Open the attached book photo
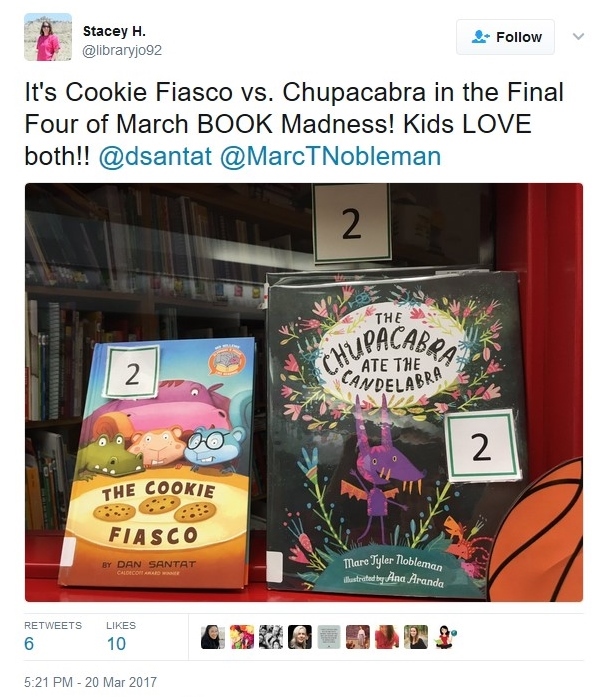The height and width of the screenshot is (697, 608). point(304,393)
